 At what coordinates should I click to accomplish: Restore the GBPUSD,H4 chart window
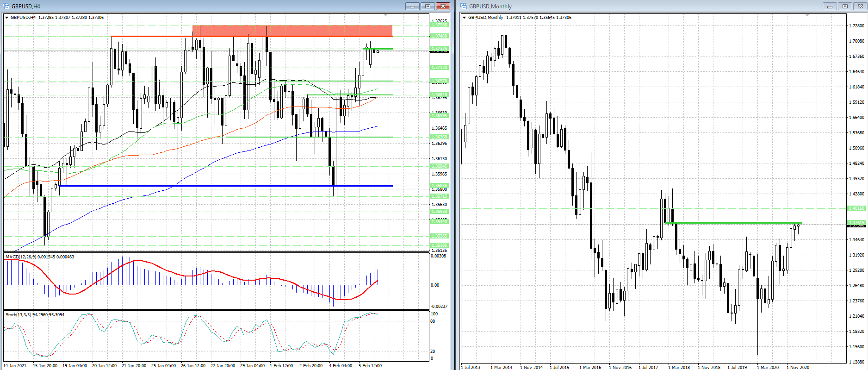coord(428,6)
